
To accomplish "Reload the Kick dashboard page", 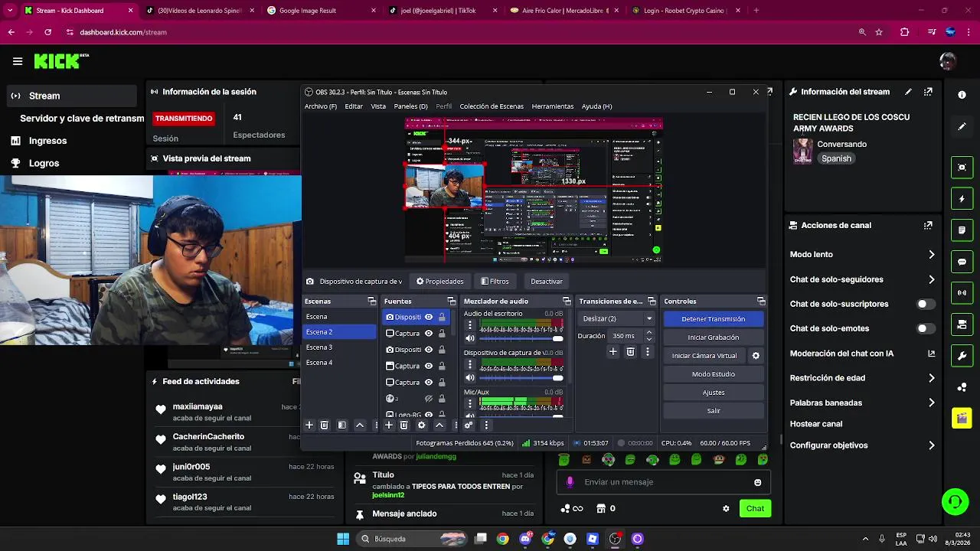I will 47,32.
